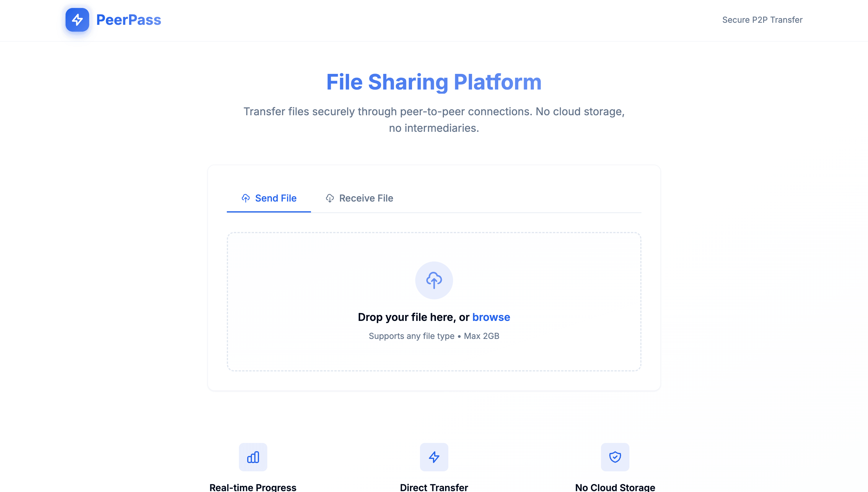This screenshot has height=492, width=868.
Task: Click the peer-to-peer connections subtitle paragraph
Action: click(434, 120)
